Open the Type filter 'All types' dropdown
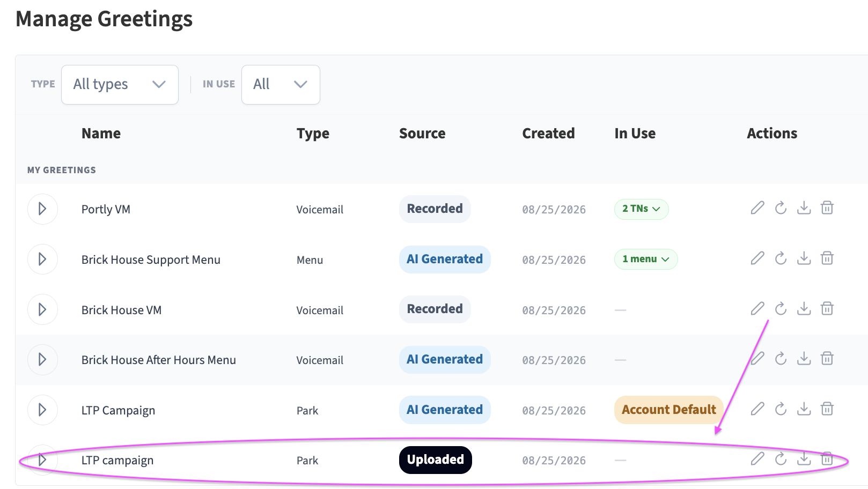 pos(120,85)
